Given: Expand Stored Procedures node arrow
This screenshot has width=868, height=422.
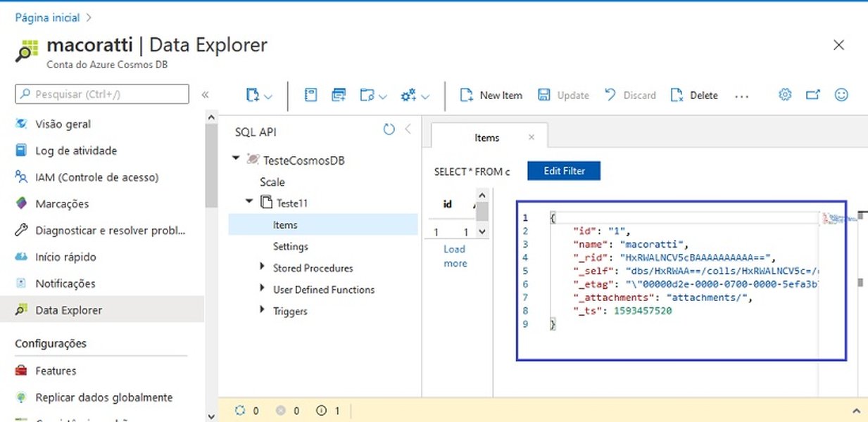Looking at the screenshot, I should pos(263,267).
